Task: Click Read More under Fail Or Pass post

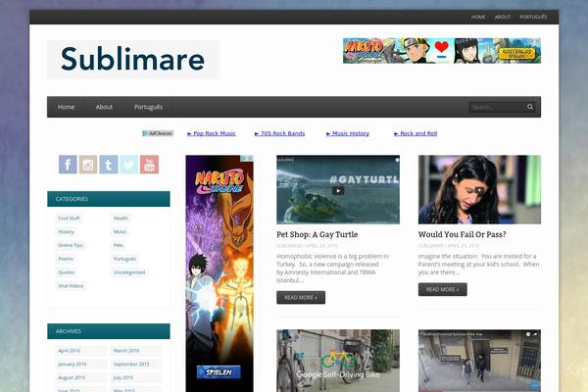Action: point(443,289)
